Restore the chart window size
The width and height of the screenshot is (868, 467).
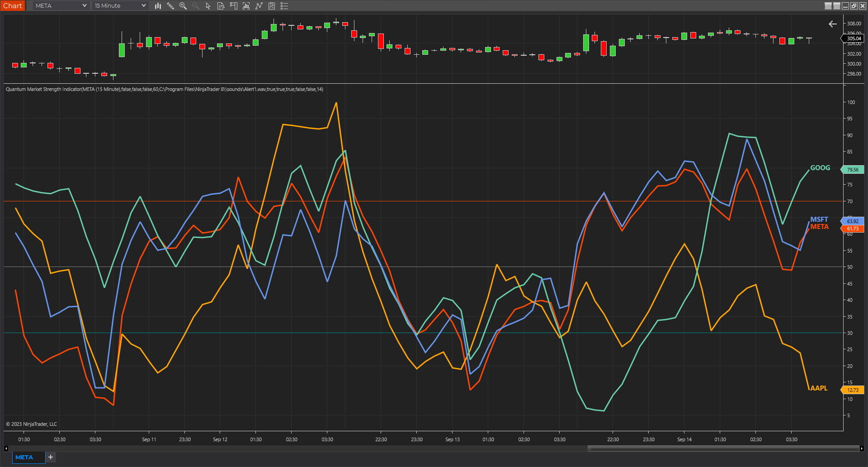coord(854,6)
